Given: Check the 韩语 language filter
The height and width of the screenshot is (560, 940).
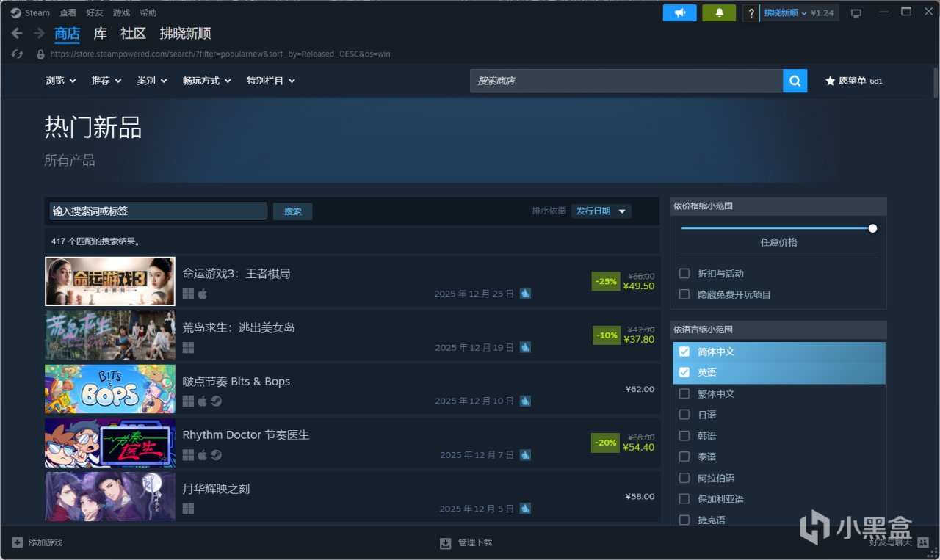Looking at the screenshot, I should (684, 435).
